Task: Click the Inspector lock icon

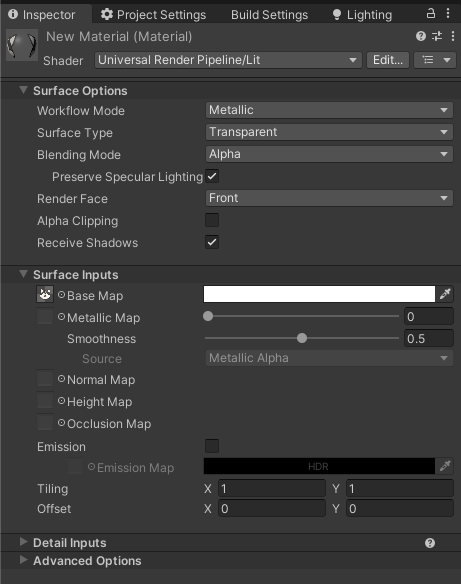Action: click(x=430, y=13)
